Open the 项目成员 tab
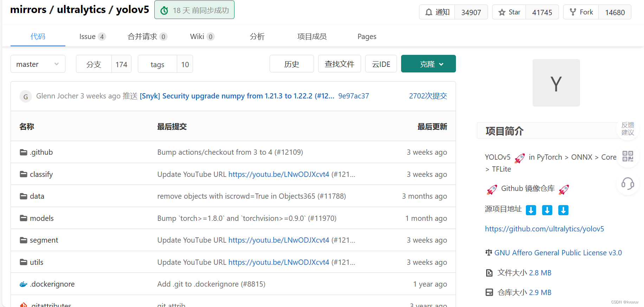 [312, 37]
